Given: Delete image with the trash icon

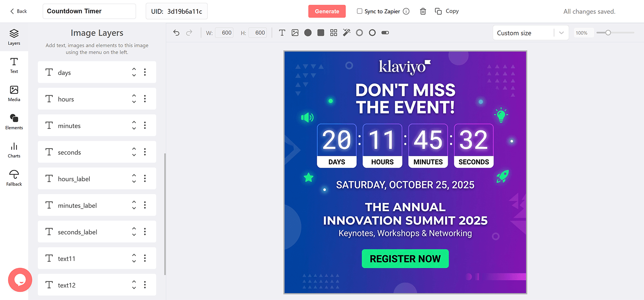Looking at the screenshot, I should coord(423,11).
